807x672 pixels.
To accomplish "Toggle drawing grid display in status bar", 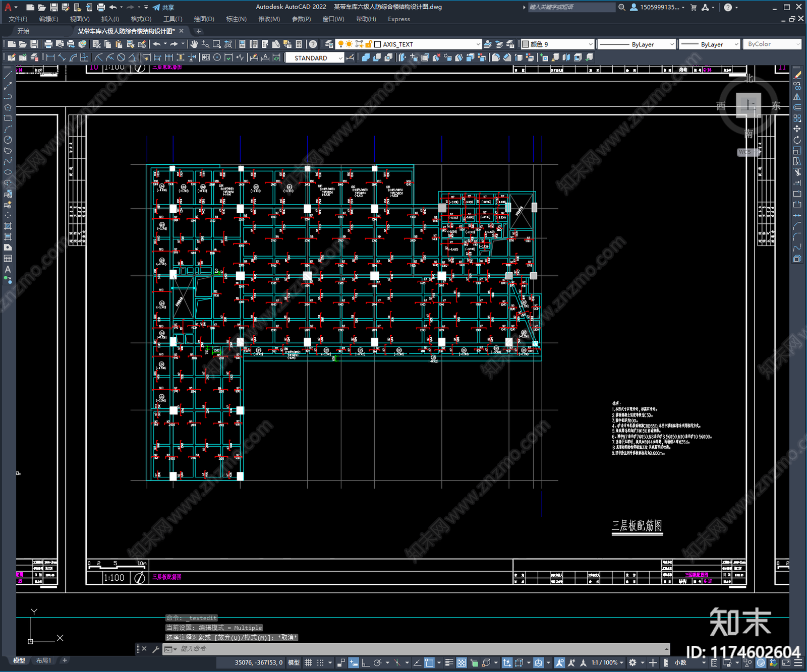I will tap(308, 662).
